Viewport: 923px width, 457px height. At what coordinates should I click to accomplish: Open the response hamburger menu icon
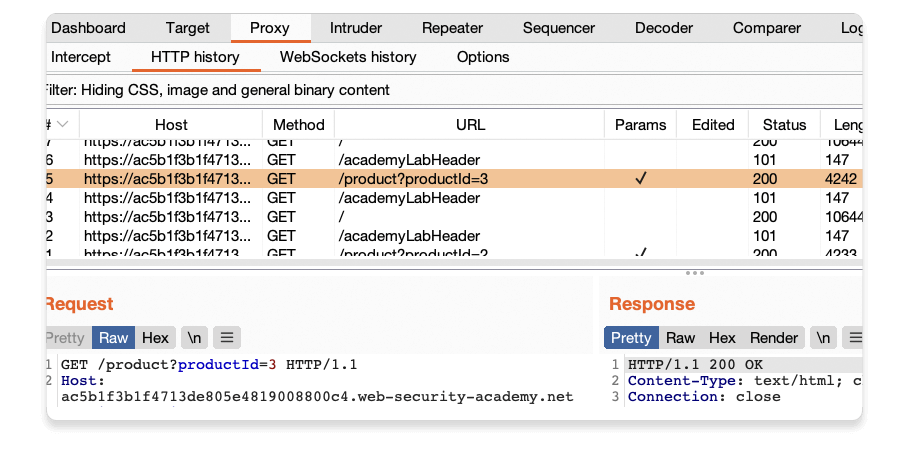click(854, 338)
